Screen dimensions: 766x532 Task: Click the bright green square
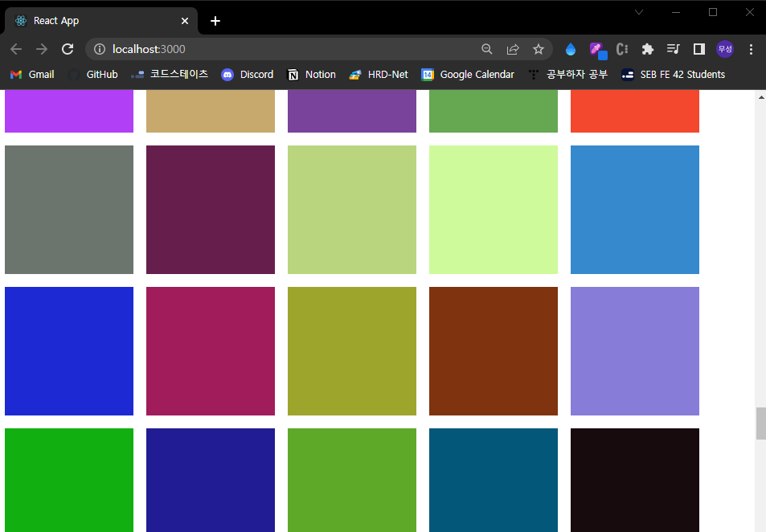pos(69,481)
